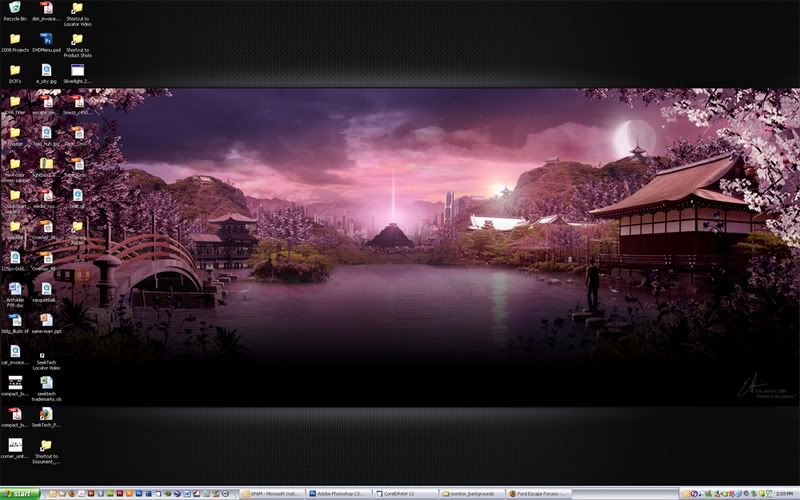Open the same-man.ppt presentation
This screenshot has height=500, width=800.
(46, 320)
